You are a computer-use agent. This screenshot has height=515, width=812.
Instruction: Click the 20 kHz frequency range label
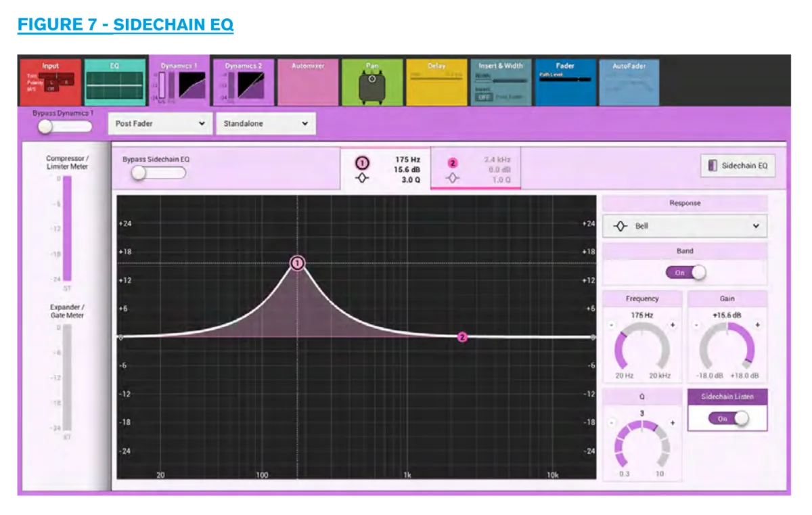pyautogui.click(x=660, y=376)
